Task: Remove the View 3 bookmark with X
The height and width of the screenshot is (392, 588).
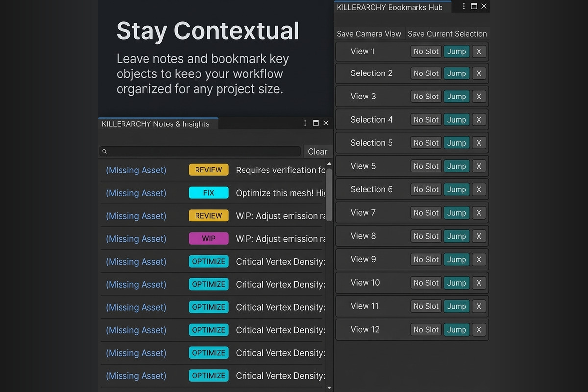Action: (x=479, y=97)
